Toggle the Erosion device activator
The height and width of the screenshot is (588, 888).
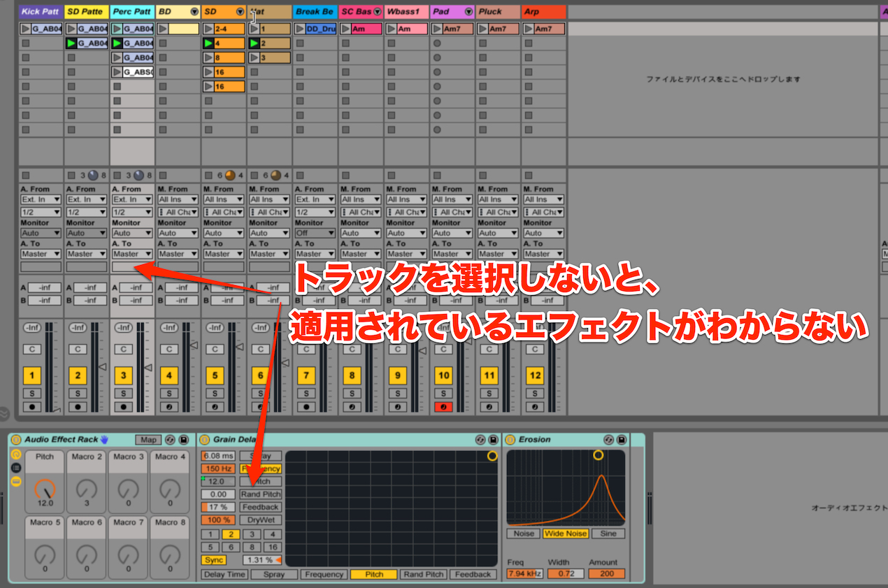click(510, 440)
